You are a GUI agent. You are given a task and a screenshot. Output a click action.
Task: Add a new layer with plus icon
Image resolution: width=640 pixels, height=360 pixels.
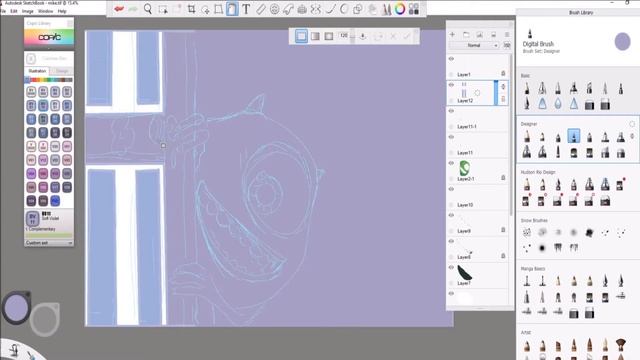(x=452, y=35)
